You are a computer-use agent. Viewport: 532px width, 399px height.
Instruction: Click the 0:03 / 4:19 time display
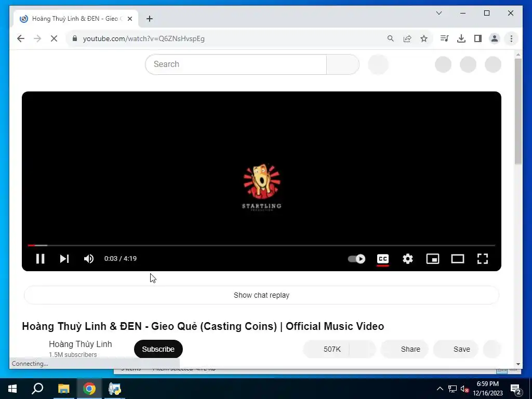click(x=121, y=259)
